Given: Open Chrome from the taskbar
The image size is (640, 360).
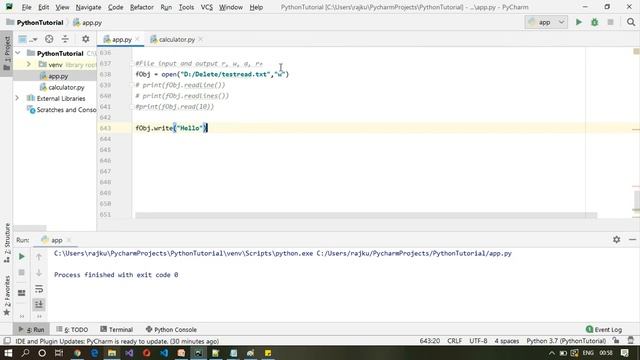Looking at the screenshot, I should [x=77, y=353].
